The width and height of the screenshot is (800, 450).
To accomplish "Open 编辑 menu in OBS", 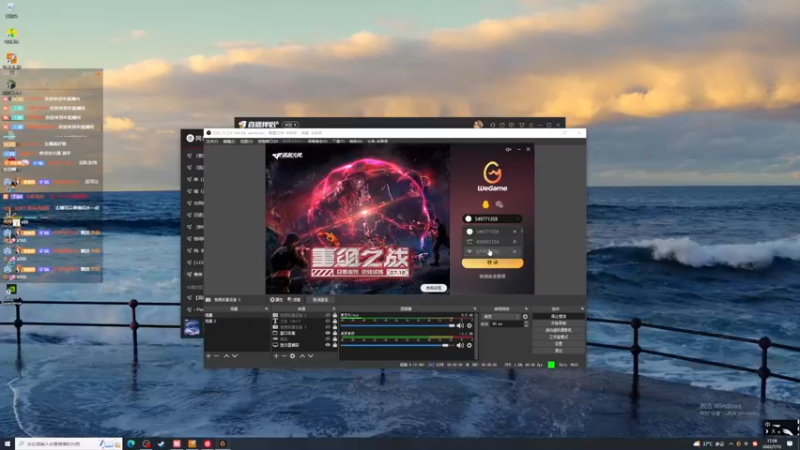I will tap(229, 141).
